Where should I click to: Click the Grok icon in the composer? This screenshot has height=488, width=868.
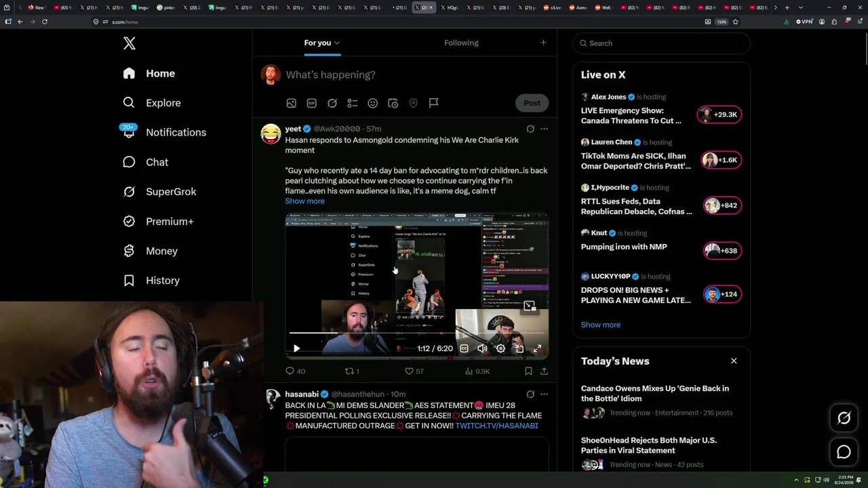pyautogui.click(x=332, y=103)
